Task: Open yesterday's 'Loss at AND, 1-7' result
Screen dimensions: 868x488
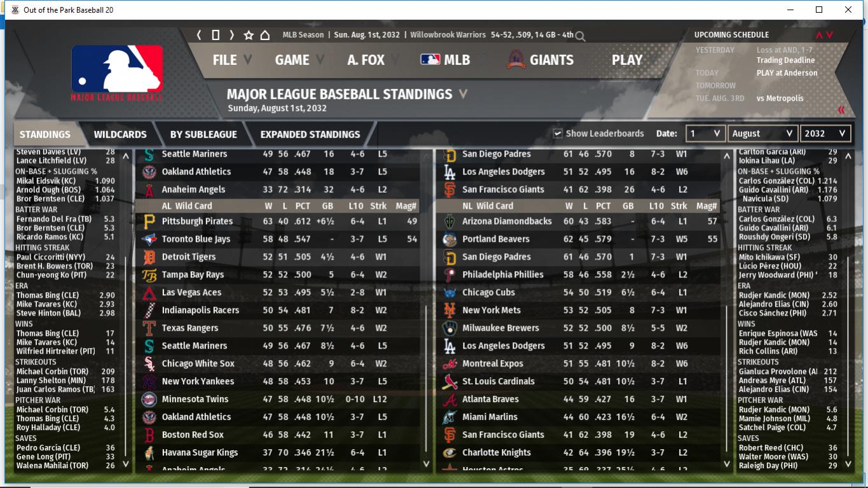Action: [785, 50]
